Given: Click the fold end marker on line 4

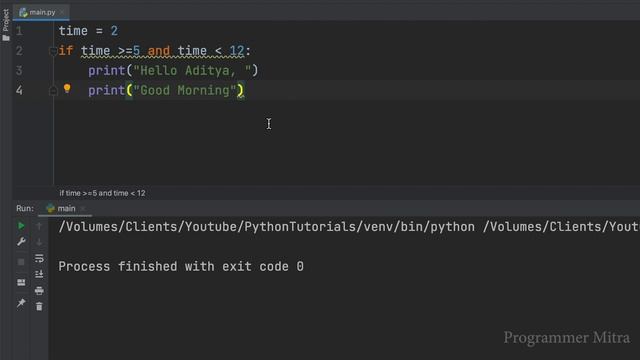Looking at the screenshot, I should [53, 91].
